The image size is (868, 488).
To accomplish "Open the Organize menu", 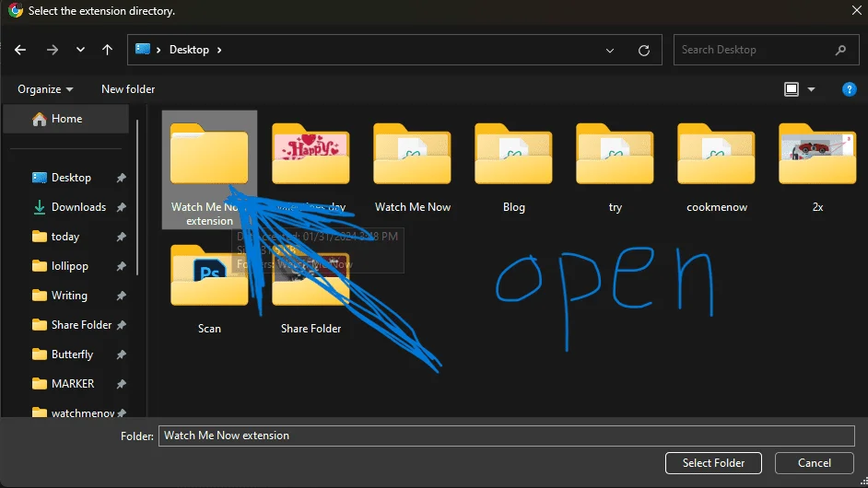I will tap(45, 89).
